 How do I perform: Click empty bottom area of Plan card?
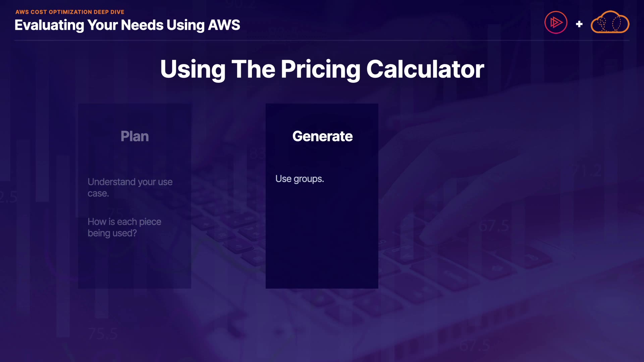click(135, 268)
